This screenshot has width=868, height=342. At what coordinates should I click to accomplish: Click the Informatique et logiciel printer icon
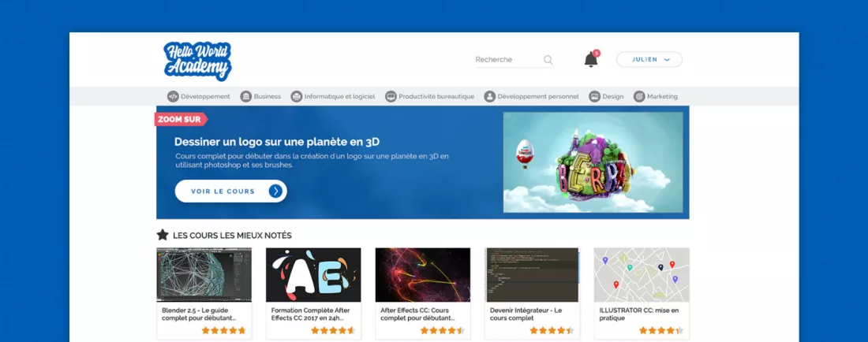click(x=297, y=96)
